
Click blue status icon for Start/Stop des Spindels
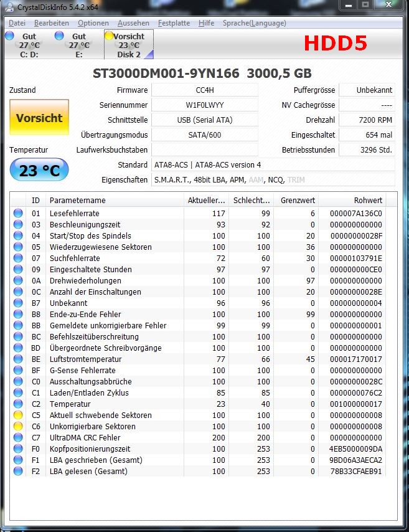click(x=18, y=235)
